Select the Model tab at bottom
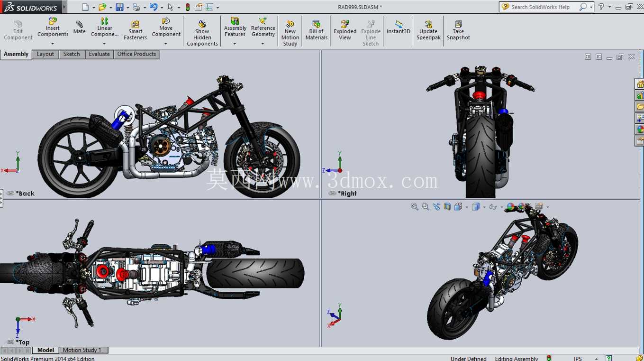This screenshot has width=644, height=361. [45, 350]
